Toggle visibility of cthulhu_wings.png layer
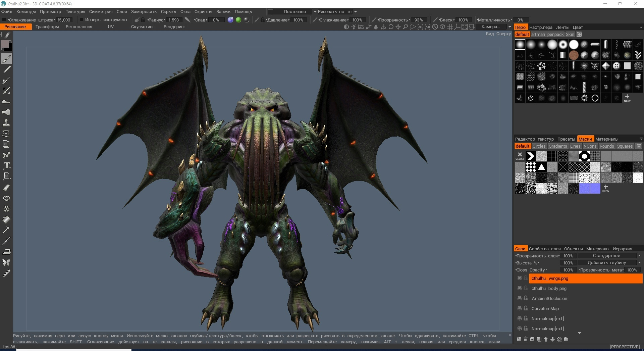 pyautogui.click(x=520, y=278)
